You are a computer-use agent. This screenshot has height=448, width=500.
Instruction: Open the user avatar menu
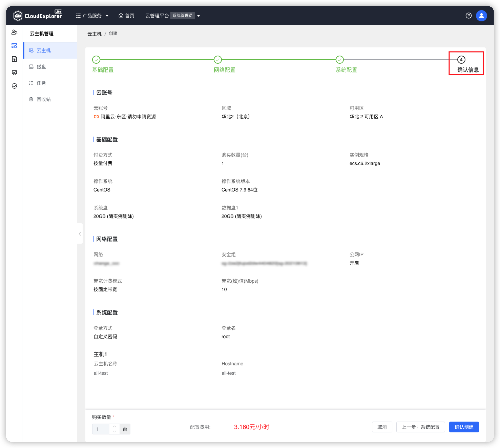click(481, 16)
